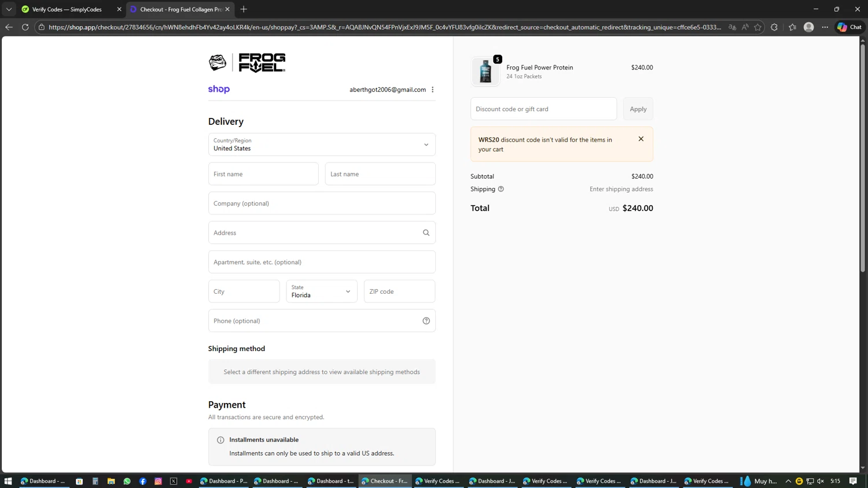Screen dimensions: 868x488
Task: Focus the First name field
Action: coord(263,174)
